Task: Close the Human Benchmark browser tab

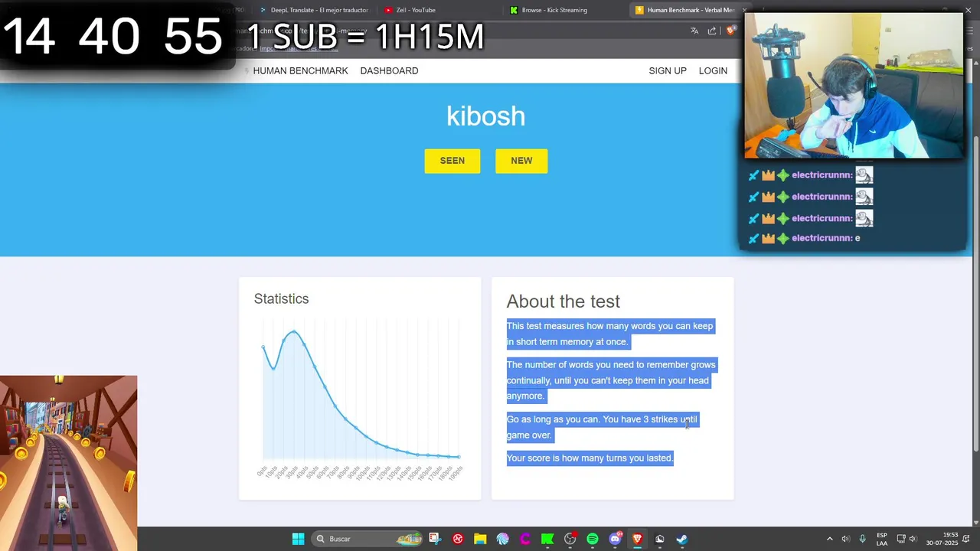Action: click(x=744, y=10)
